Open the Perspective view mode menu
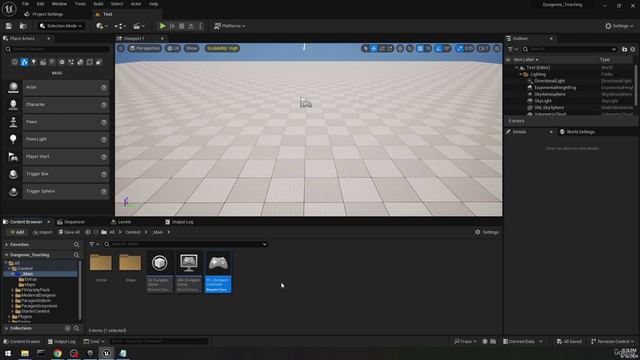The height and width of the screenshot is (360, 640). [144, 48]
